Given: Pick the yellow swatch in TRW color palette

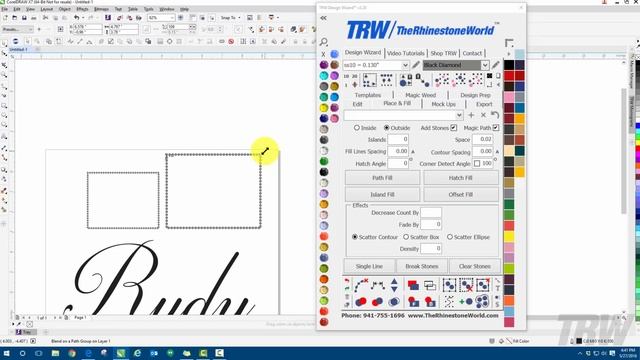Looking at the screenshot, I should tap(509, 236).
